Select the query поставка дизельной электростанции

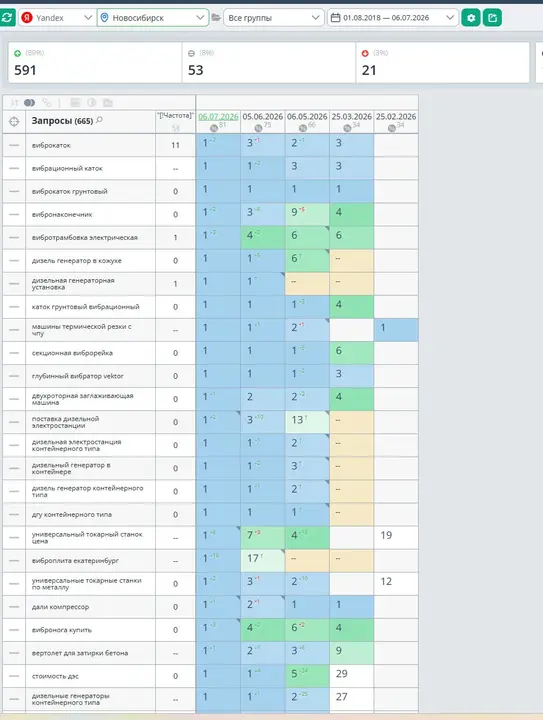(x=65, y=422)
